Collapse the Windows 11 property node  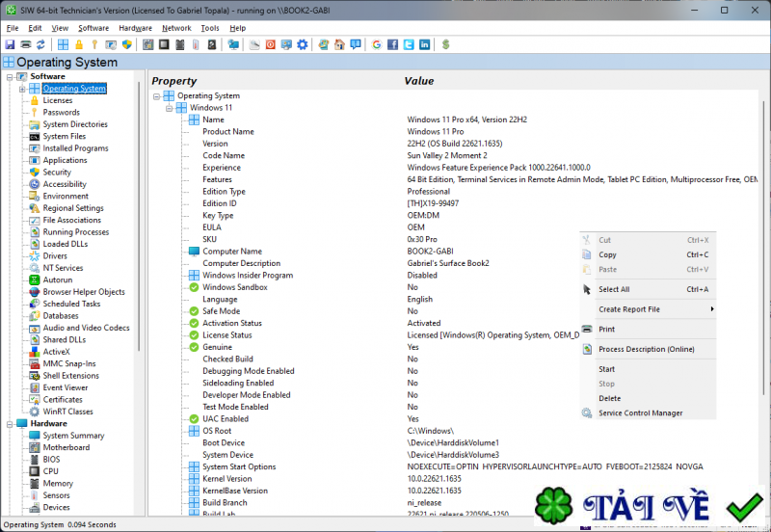(169, 108)
